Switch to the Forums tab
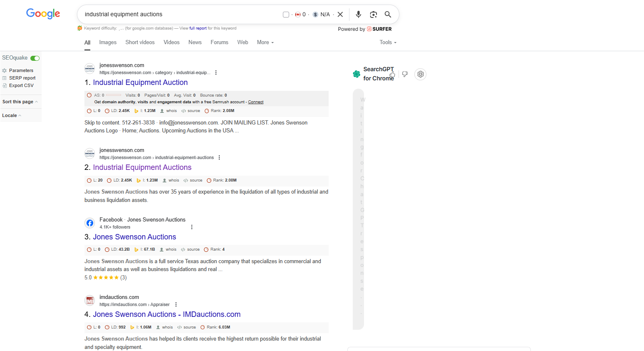644x351 pixels. (219, 42)
